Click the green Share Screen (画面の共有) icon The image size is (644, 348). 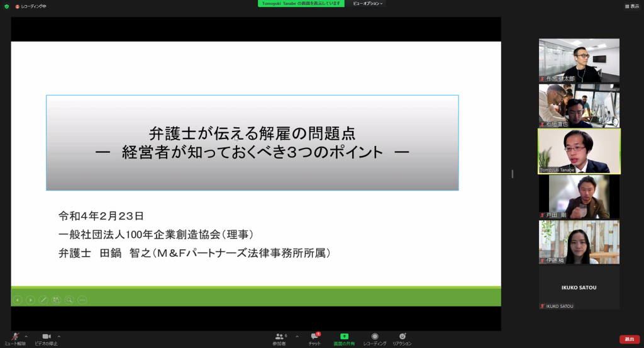344,337
